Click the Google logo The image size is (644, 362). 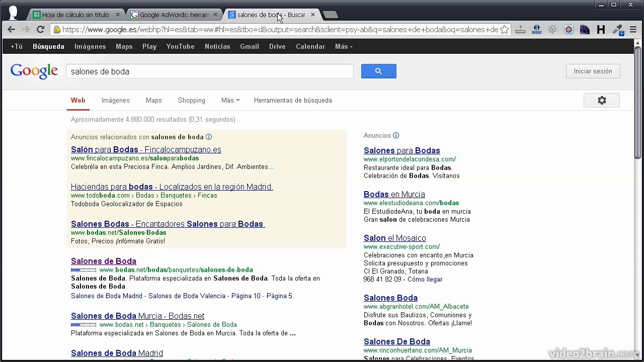[34, 71]
